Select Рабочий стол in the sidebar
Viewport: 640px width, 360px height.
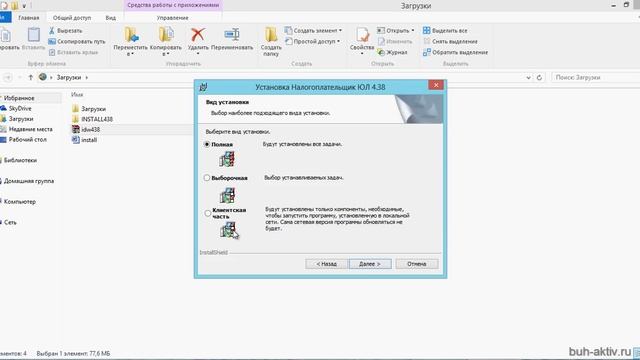(27, 140)
